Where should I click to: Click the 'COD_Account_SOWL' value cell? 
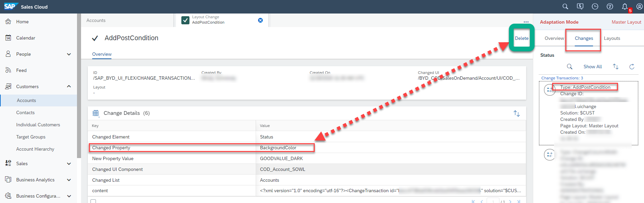point(391,169)
